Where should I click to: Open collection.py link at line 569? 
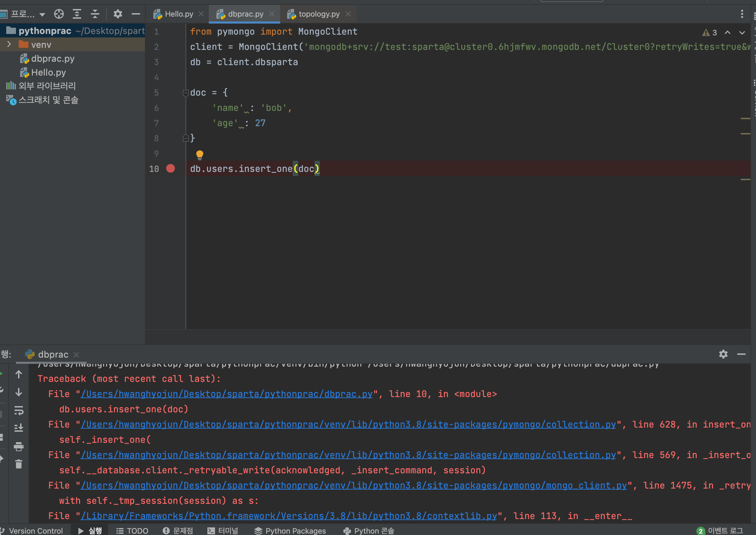pyautogui.click(x=349, y=455)
